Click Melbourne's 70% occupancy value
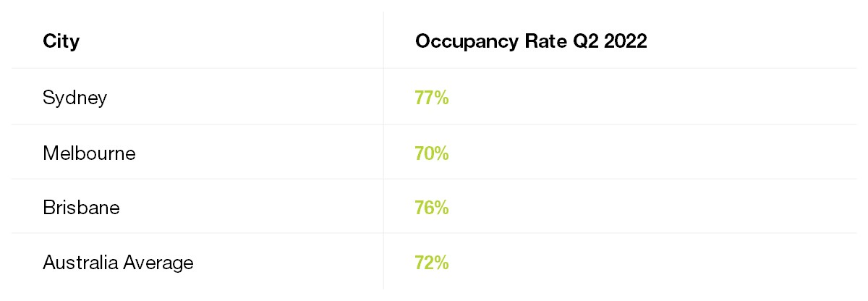868x301 pixels. [x=432, y=153]
